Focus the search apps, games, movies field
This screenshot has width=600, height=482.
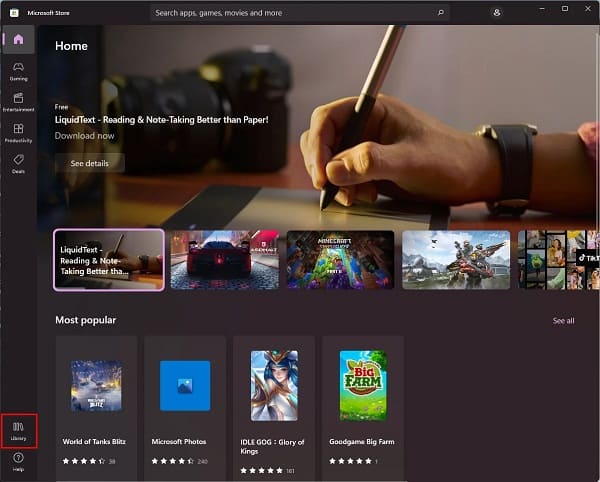[x=300, y=13]
